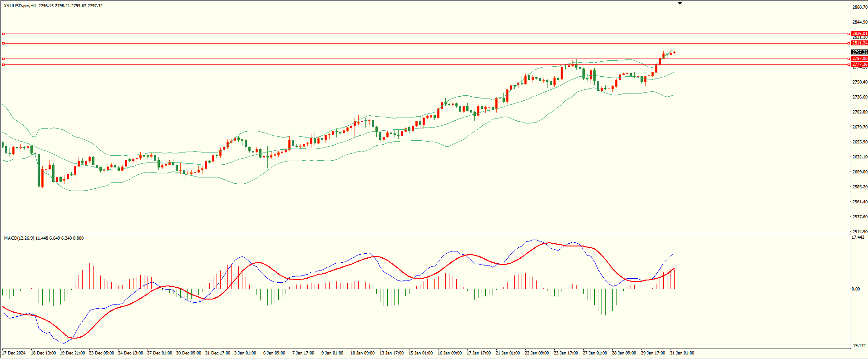Image resolution: width=868 pixels, height=359 pixels.
Task: Click the 2561.40 price scale value
Action: [860, 202]
